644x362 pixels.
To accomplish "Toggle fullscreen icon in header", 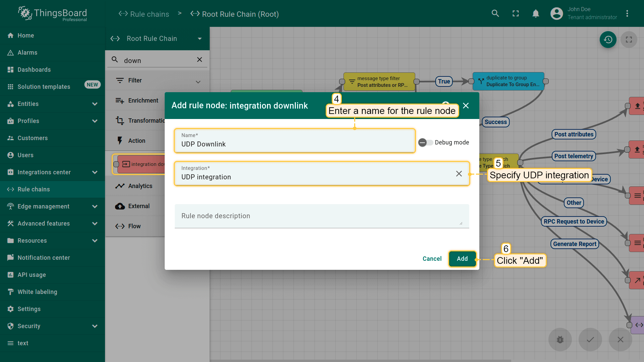I will pyautogui.click(x=516, y=13).
